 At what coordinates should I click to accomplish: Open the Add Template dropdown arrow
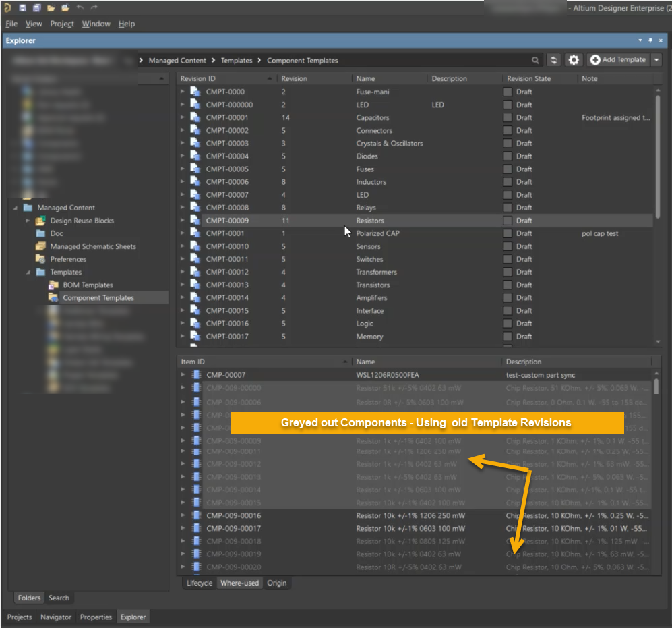(655, 60)
